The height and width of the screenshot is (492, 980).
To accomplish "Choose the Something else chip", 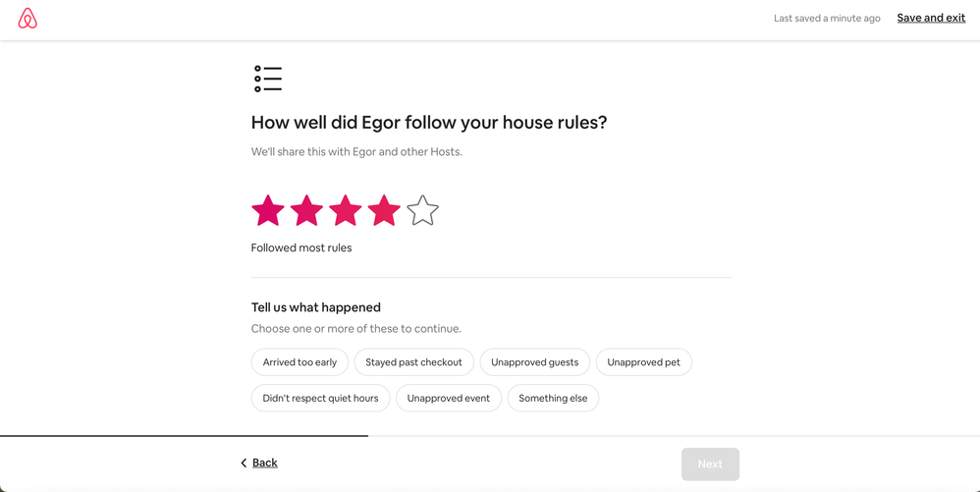I will pos(553,398).
